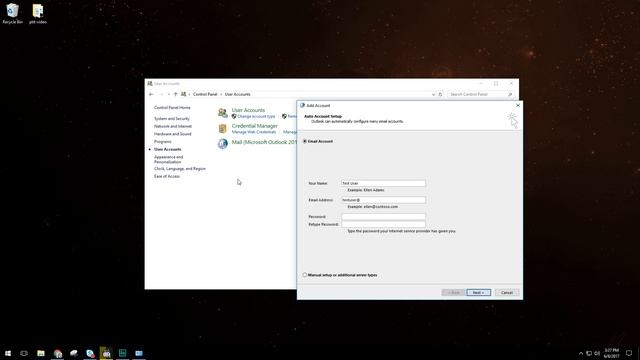Open the blue window app on taskbar
This screenshot has width=640, height=360.
click(139, 353)
